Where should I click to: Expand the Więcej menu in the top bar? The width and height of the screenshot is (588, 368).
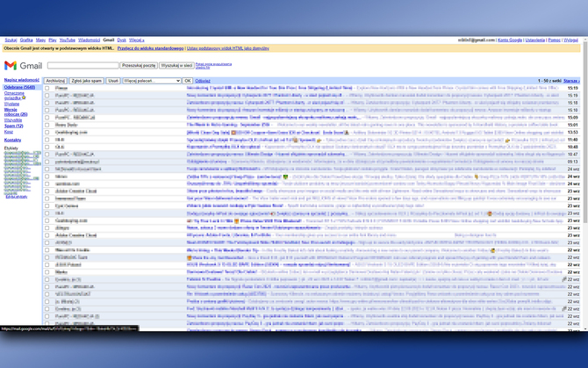pyautogui.click(x=137, y=40)
